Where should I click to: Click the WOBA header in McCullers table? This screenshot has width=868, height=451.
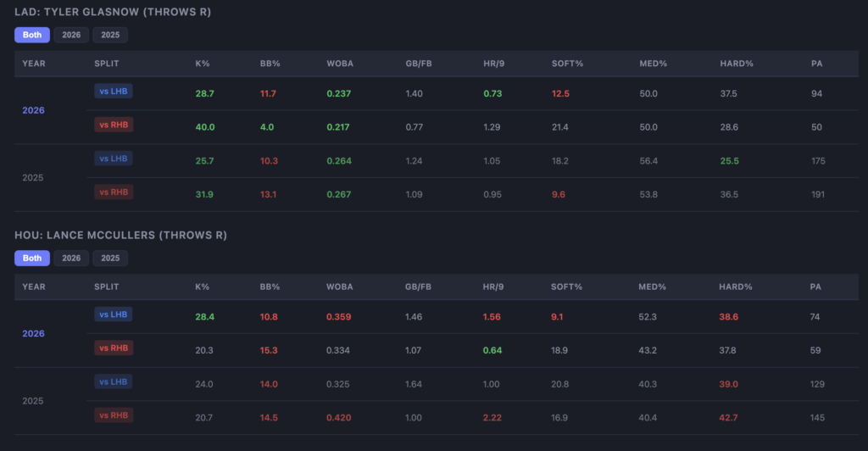point(339,287)
